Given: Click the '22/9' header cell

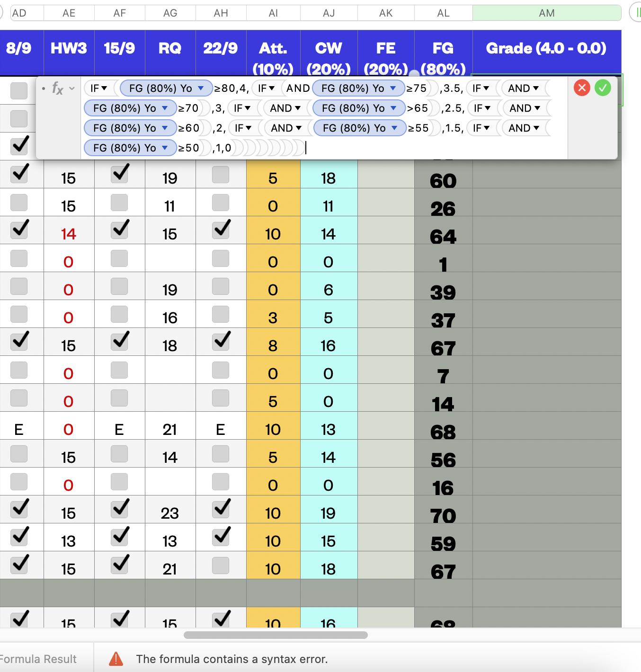Looking at the screenshot, I should [221, 53].
